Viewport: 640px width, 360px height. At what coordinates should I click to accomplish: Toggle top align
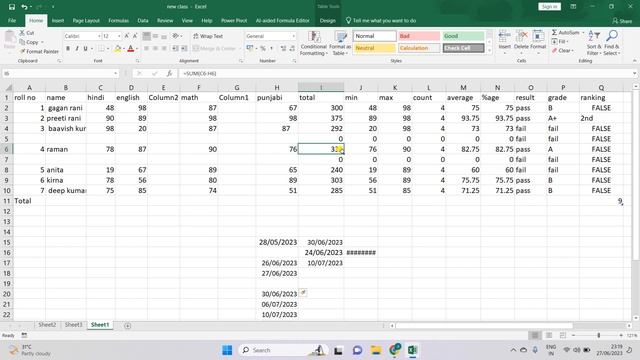coord(147,36)
